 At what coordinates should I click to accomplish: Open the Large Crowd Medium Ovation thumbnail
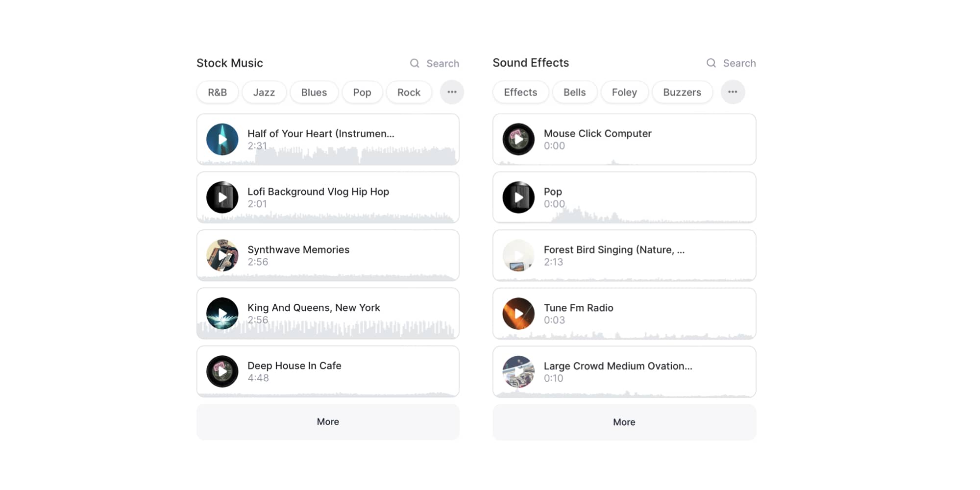pyautogui.click(x=518, y=372)
